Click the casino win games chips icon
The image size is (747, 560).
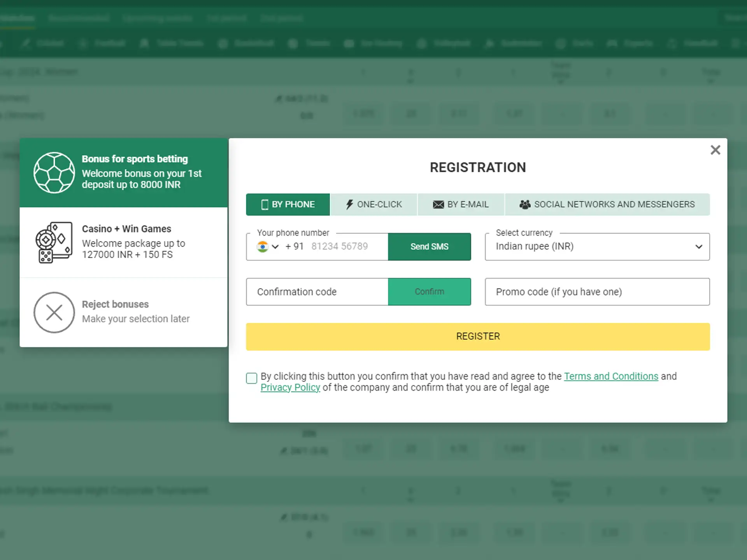(54, 242)
